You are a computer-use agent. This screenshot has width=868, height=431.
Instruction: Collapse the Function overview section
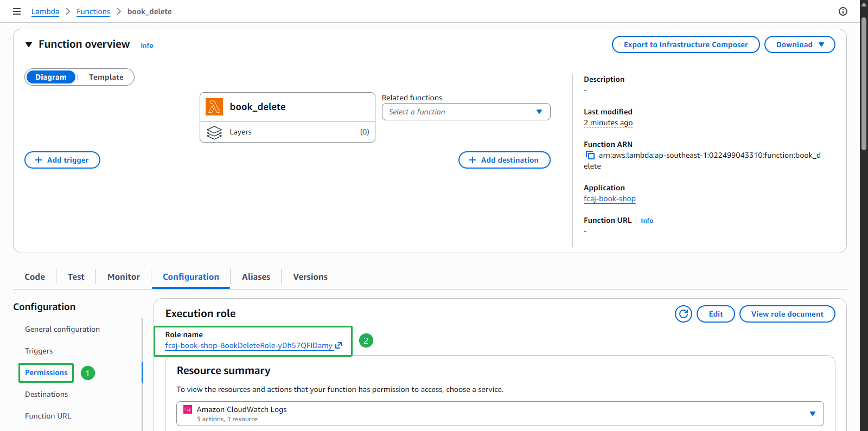(29, 44)
